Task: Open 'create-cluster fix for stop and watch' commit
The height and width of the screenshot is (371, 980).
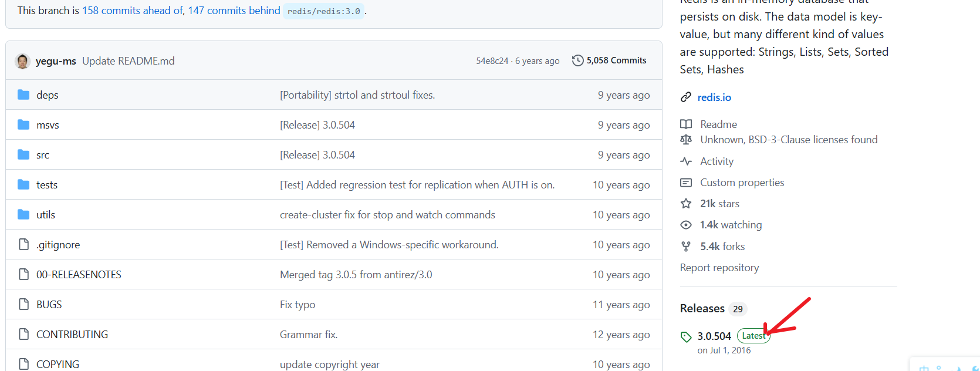Action: [387, 215]
